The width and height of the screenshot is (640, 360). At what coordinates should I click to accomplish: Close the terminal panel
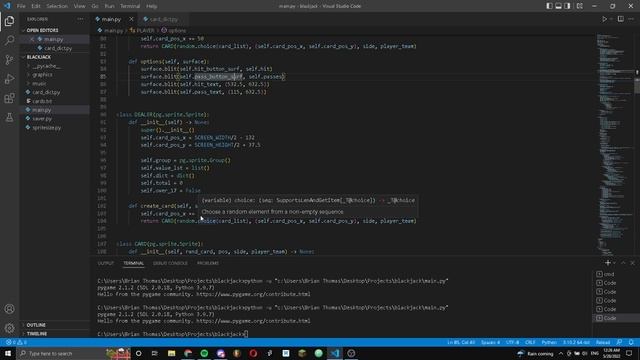632,263
